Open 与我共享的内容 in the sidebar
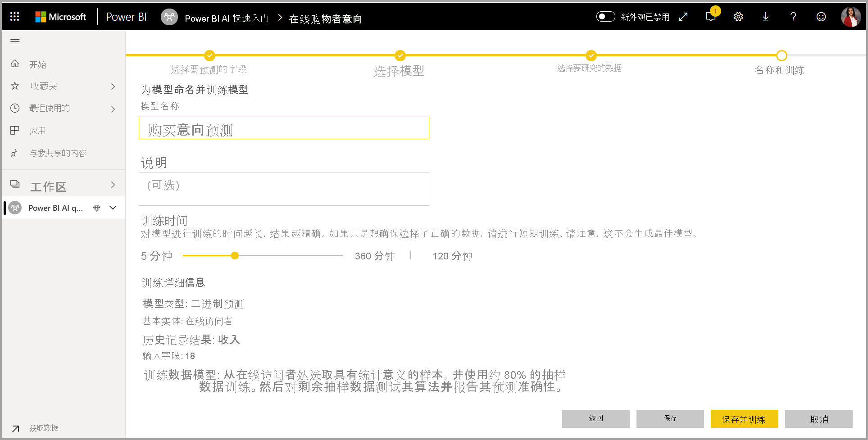 [58, 153]
